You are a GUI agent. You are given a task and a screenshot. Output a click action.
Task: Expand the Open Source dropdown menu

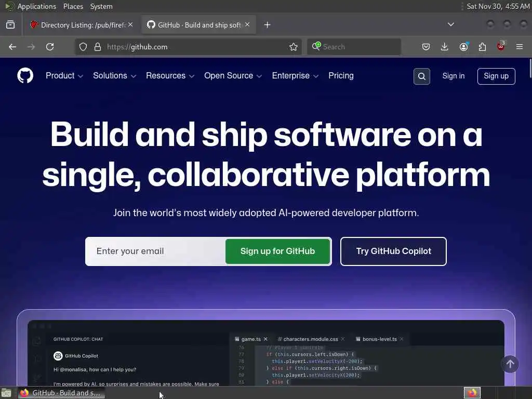coord(233,76)
